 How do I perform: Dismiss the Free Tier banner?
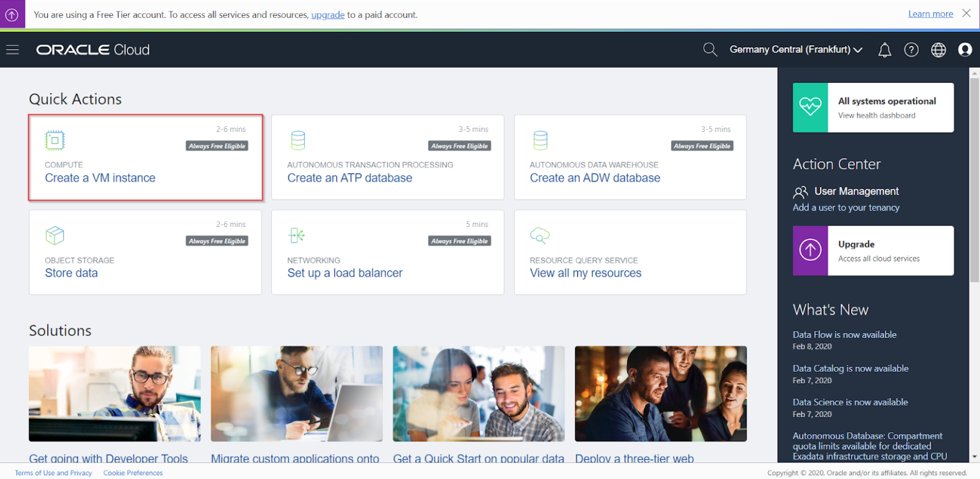pos(966,13)
